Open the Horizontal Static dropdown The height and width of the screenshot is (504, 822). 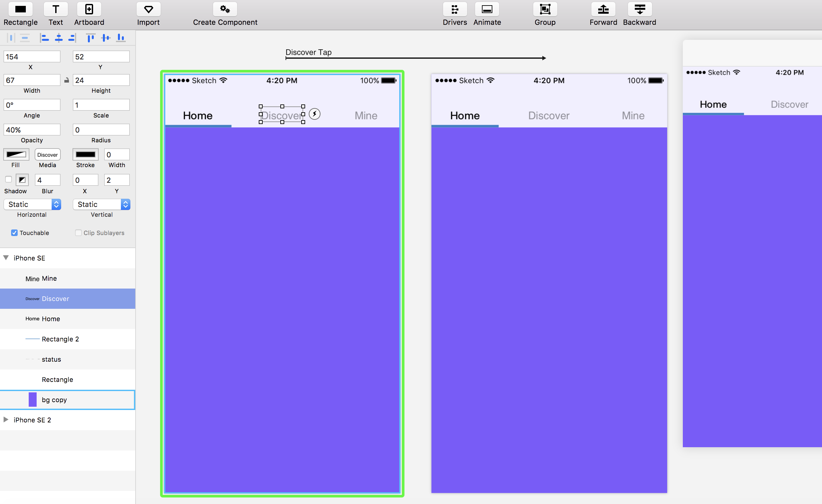pyautogui.click(x=32, y=204)
